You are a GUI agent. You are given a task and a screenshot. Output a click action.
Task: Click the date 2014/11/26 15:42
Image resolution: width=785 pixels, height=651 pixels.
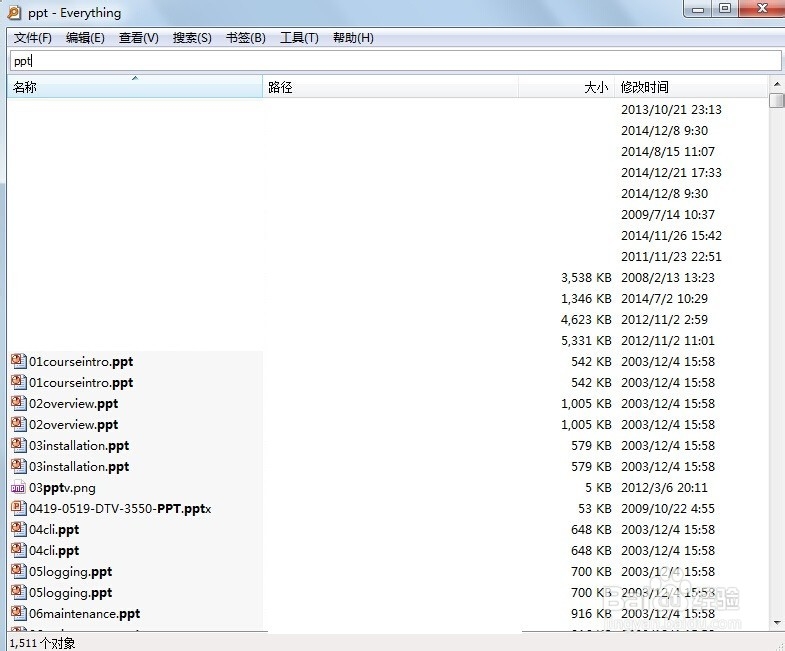coord(671,235)
